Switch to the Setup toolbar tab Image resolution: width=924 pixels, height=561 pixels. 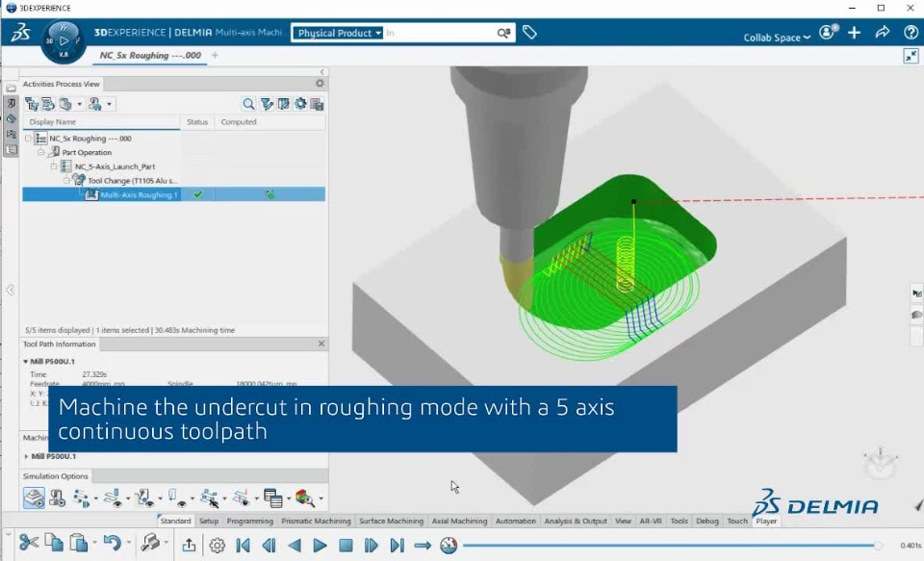209,521
